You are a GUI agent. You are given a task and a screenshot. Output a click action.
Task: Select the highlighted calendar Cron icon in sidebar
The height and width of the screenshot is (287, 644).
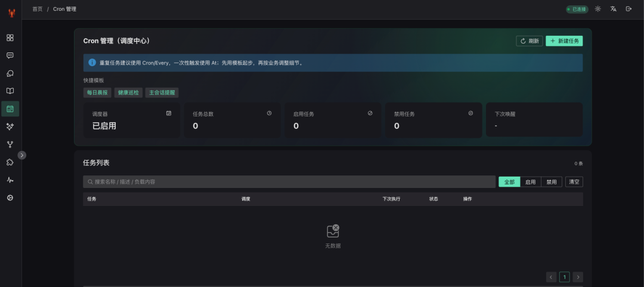coord(10,109)
